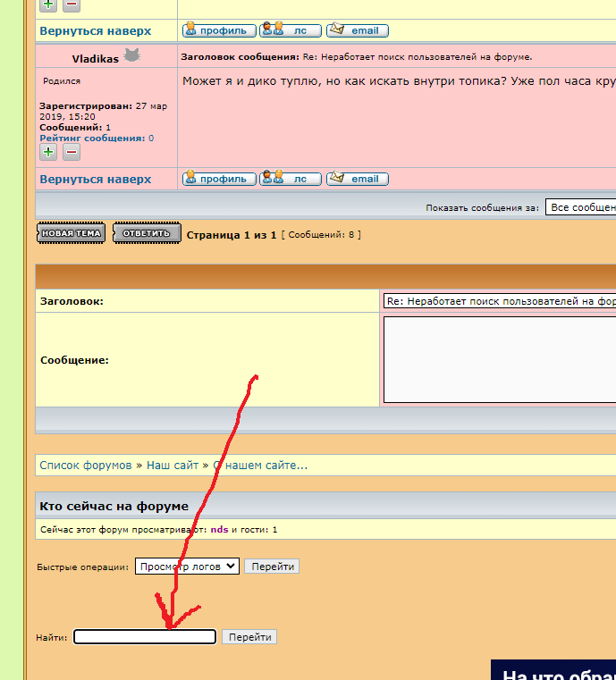This screenshot has width=616, height=680.
Task: Click the лс button above Vladikas's post
Action: click(290, 30)
